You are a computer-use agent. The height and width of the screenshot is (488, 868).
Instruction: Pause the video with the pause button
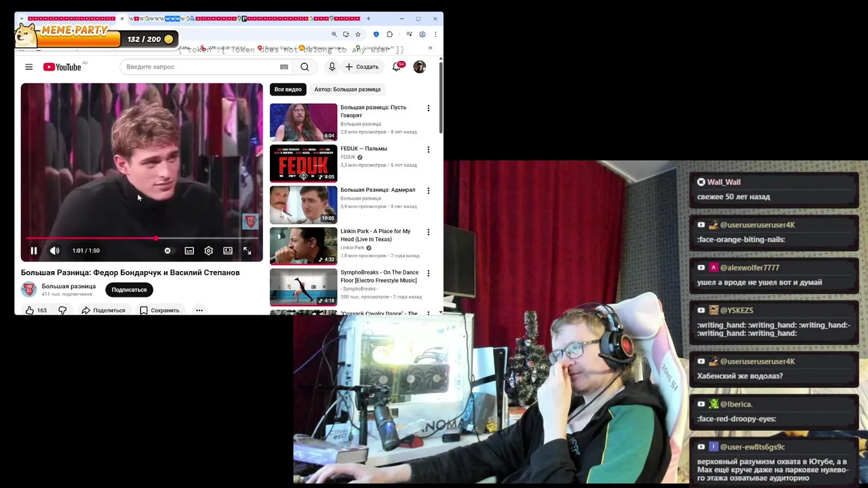point(33,251)
